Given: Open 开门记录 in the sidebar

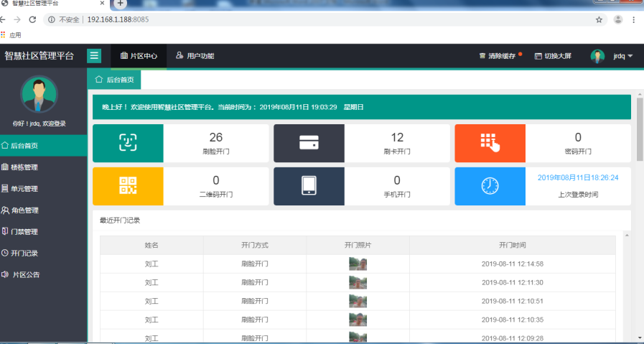Looking at the screenshot, I should click(x=24, y=253).
